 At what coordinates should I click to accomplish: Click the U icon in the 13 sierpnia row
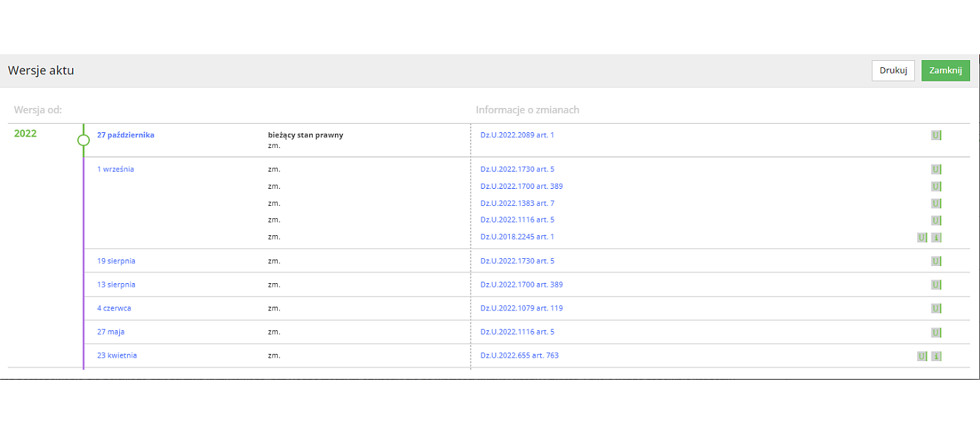[936, 285]
